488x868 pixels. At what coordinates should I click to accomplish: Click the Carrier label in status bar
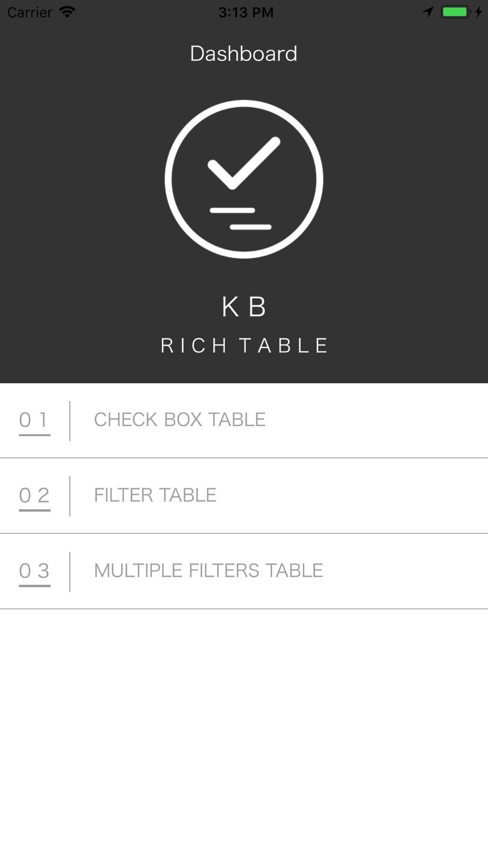30,12
